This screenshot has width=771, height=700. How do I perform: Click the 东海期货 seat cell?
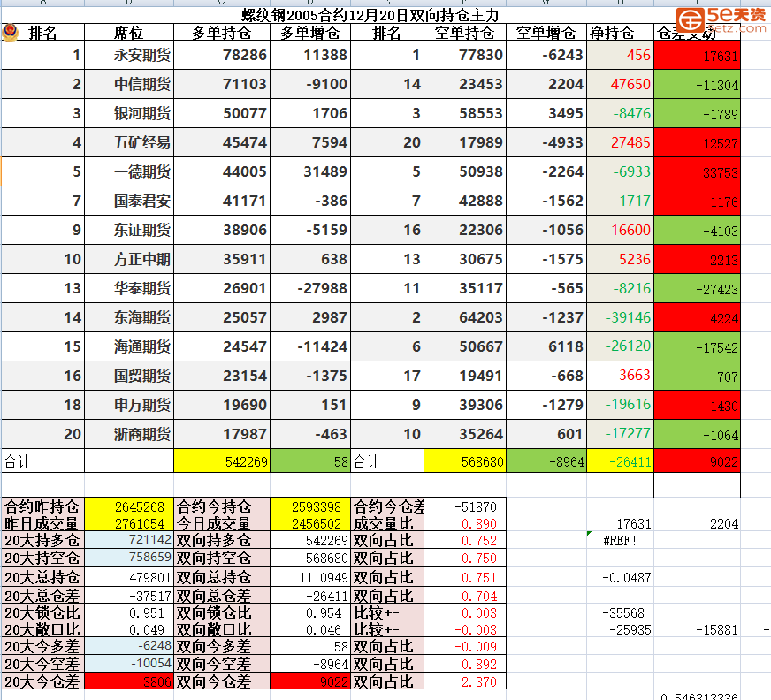(129, 317)
